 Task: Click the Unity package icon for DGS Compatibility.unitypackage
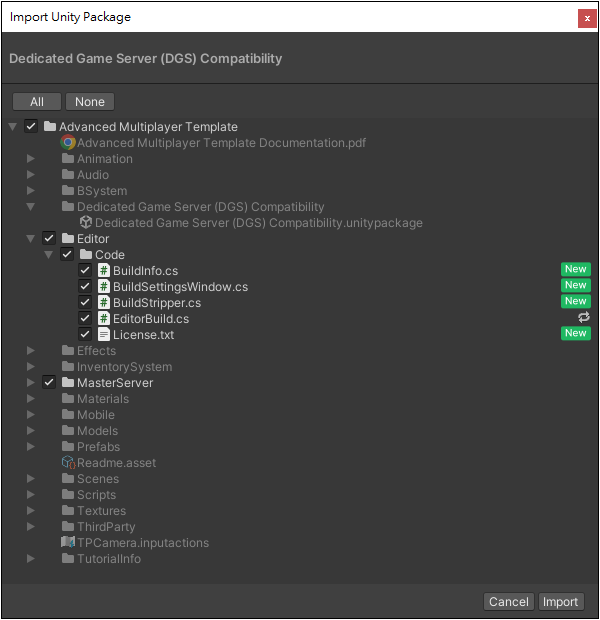tap(86, 222)
